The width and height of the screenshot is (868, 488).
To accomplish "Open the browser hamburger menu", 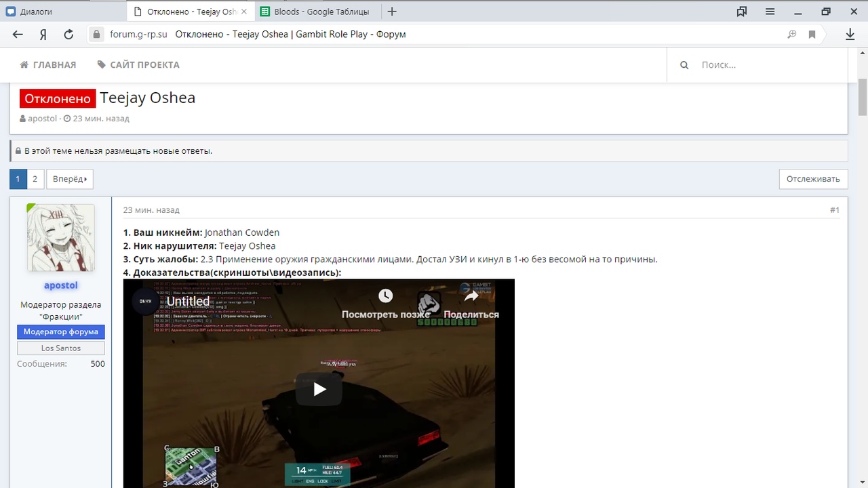I will point(770,12).
